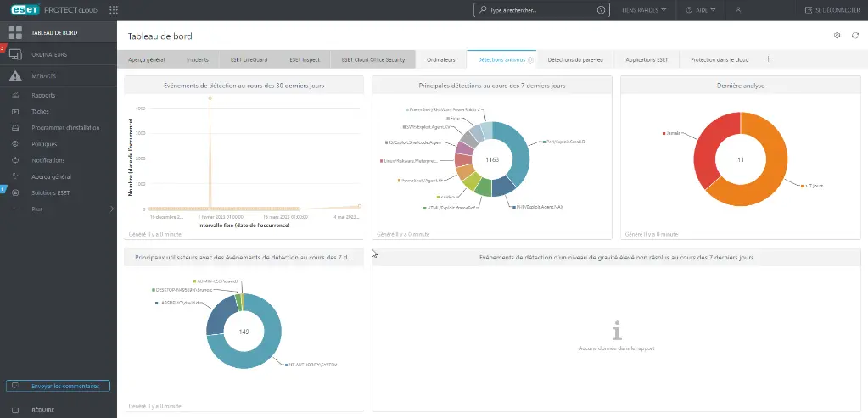Switch to Détections du pare-feu tab
Viewport: 868px width, 418px height.
pos(574,59)
